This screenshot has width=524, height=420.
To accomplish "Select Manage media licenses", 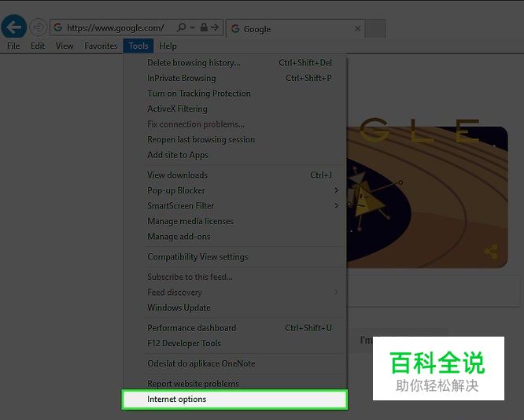I will point(235,221).
